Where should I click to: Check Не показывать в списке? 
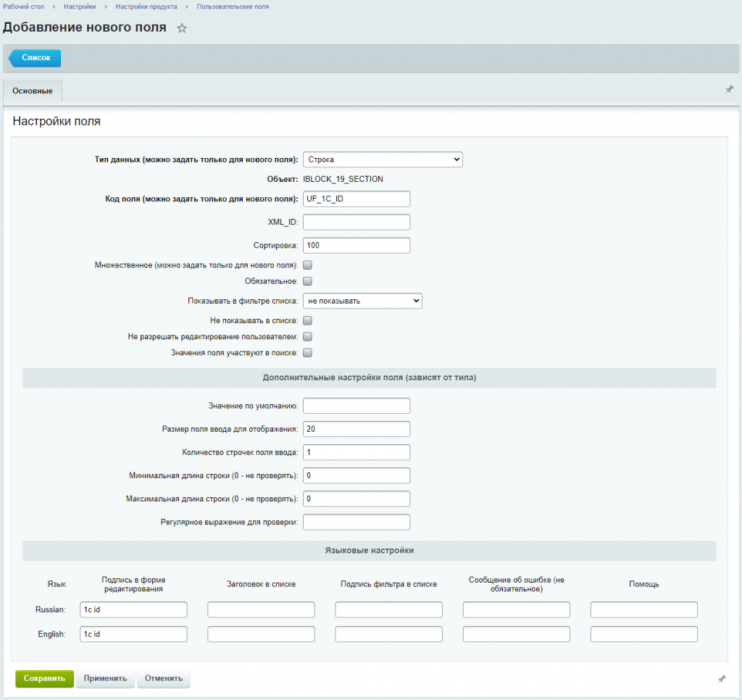pyautogui.click(x=307, y=320)
